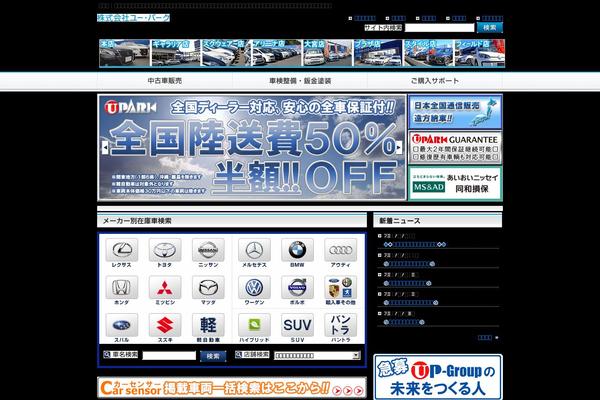600x400 pixels.
Task: Focus the site search input field
Action: point(439,28)
